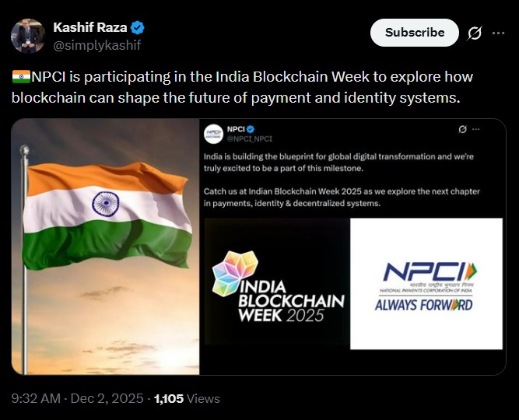The width and height of the screenshot is (519, 420).
Task: Click the Subscribe button
Action: coord(415,33)
